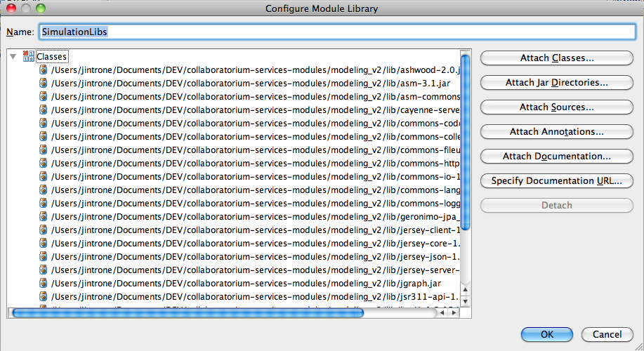Click the vertical scrollbar thumb
This screenshot has width=644, height=351.
[466, 141]
